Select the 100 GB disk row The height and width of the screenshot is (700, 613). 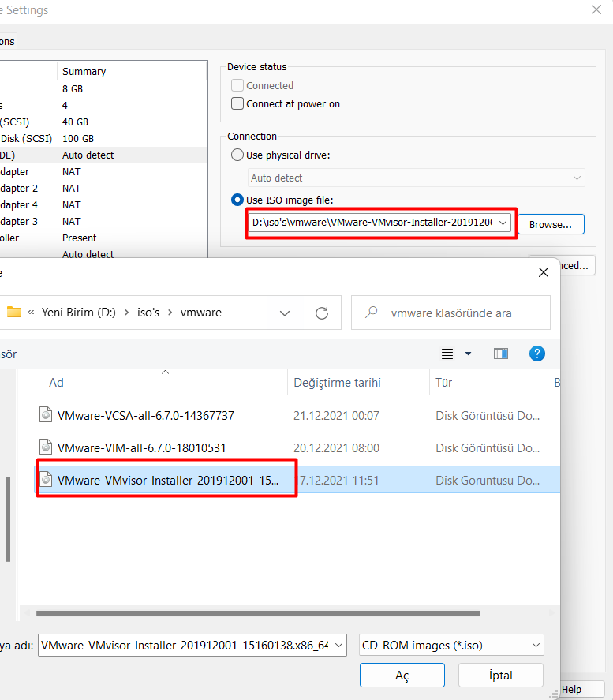(103, 138)
